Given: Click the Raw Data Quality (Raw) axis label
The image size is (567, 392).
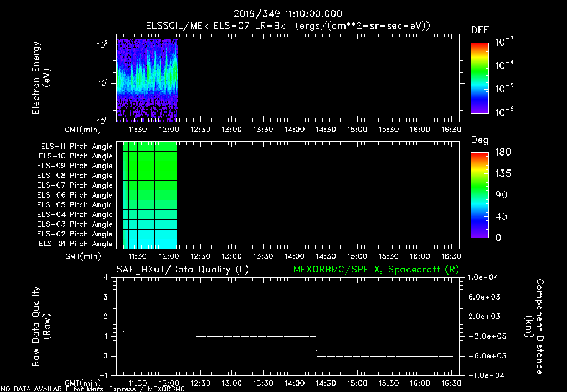Looking at the screenshot, I should coord(41,327).
